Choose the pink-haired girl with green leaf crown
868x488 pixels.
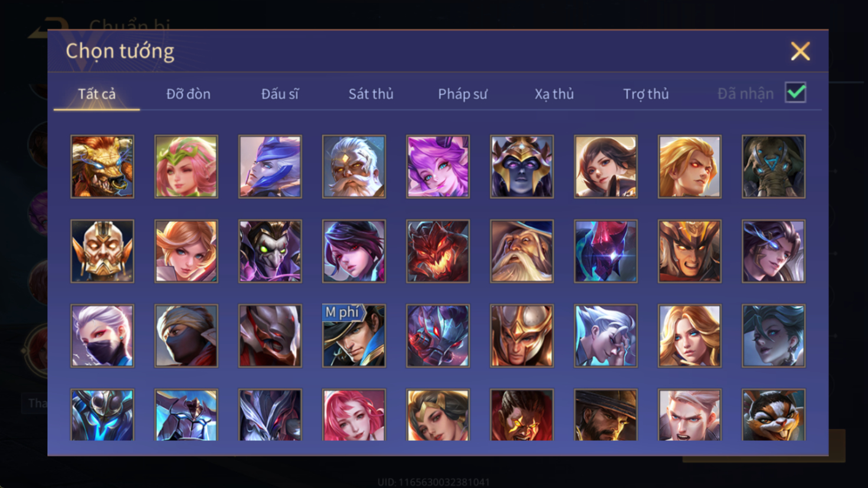tap(186, 166)
